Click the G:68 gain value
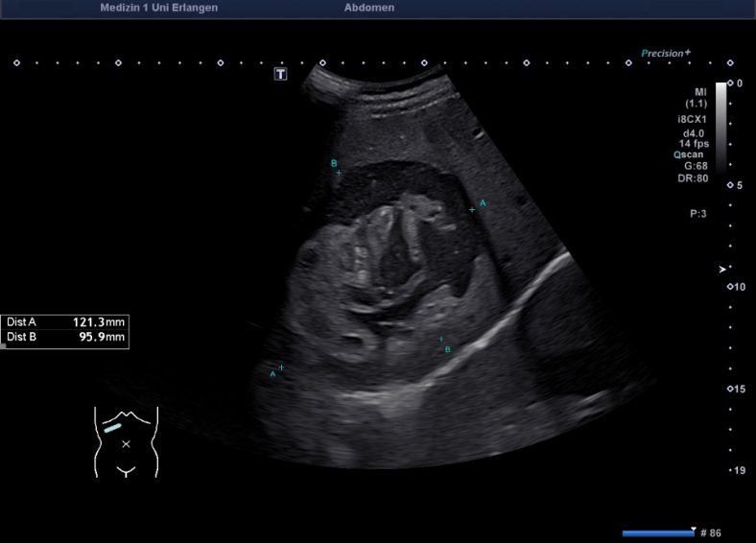 (696, 166)
